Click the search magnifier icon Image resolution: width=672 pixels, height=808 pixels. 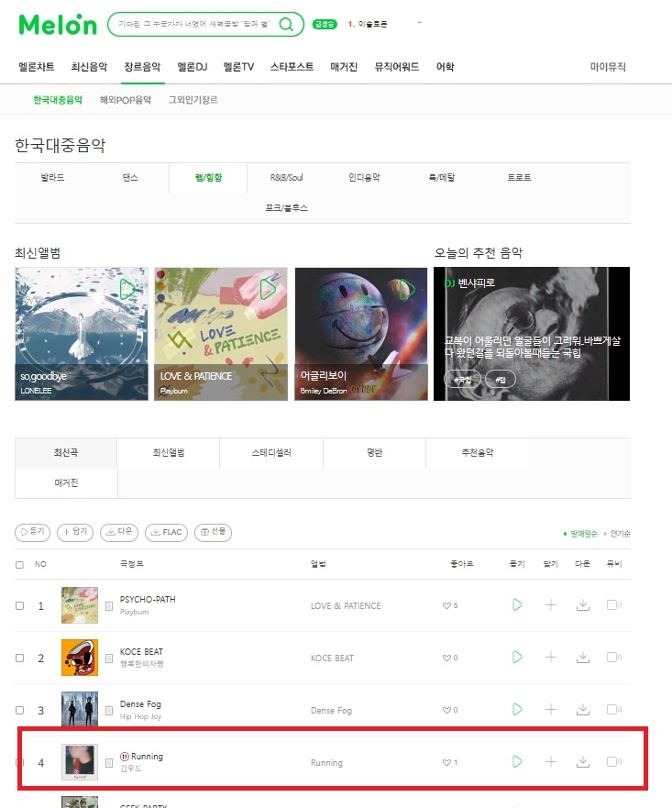pyautogui.click(x=286, y=24)
